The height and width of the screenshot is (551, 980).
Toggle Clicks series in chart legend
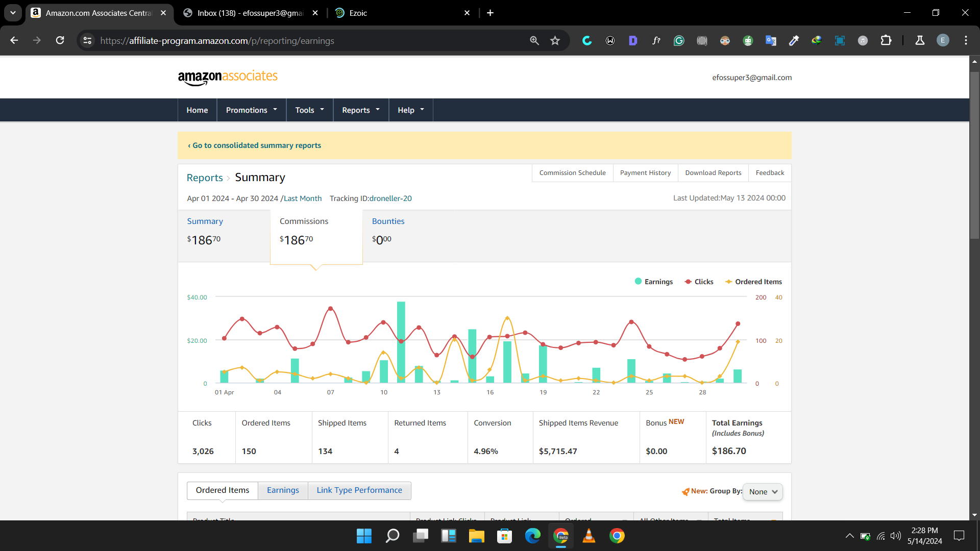[x=699, y=282]
